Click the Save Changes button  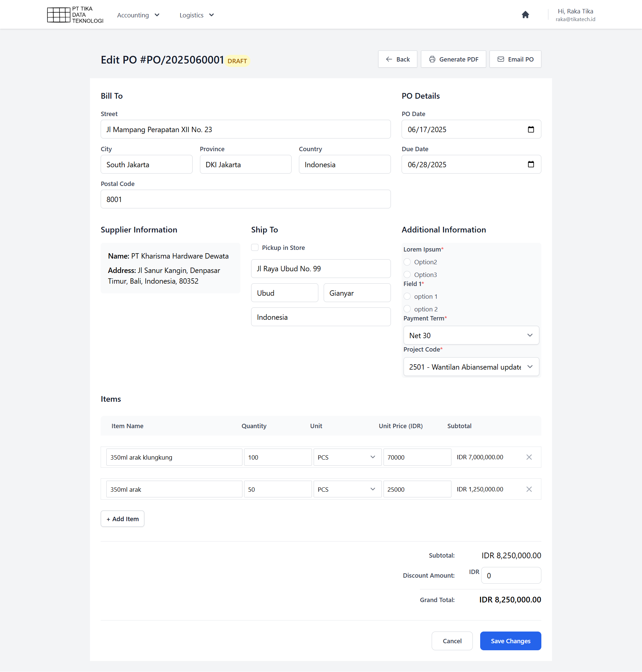click(x=510, y=641)
